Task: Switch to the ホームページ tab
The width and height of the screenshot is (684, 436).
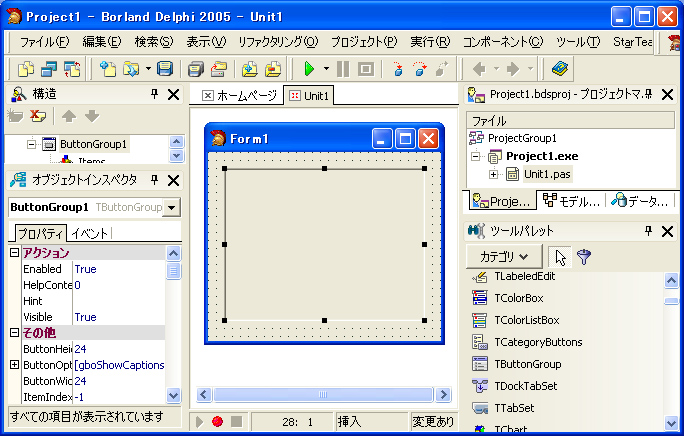Action: pyautogui.click(x=239, y=96)
